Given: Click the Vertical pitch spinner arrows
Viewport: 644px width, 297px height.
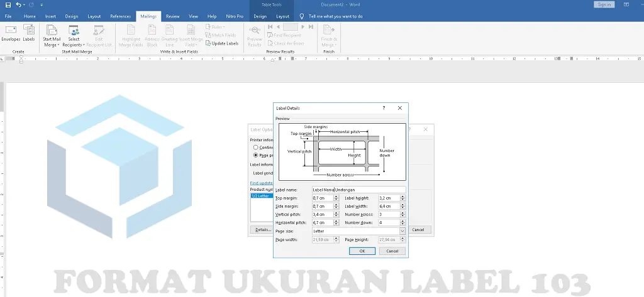Looking at the screenshot, I should pyautogui.click(x=336, y=215).
